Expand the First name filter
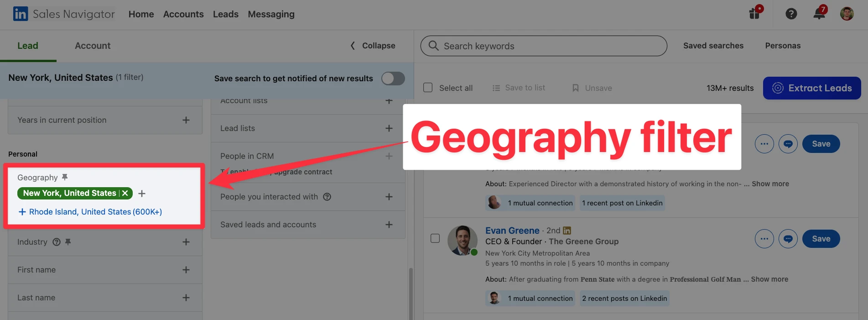 pos(186,270)
